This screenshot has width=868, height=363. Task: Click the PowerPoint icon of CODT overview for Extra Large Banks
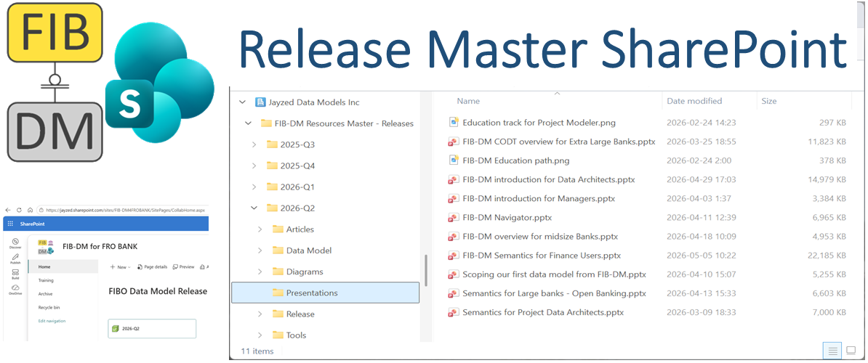tap(454, 142)
